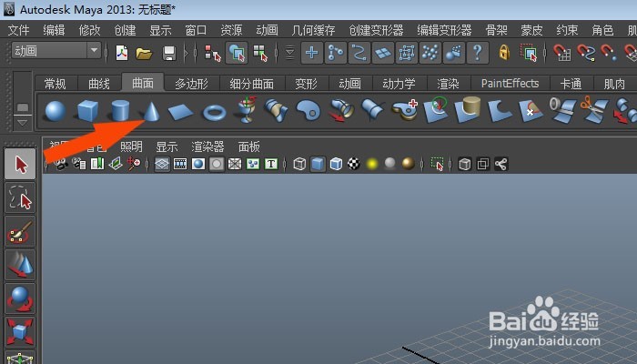The image size is (637, 364).
Task: Click the Planar surface shelf icon
Action: (x=308, y=111)
